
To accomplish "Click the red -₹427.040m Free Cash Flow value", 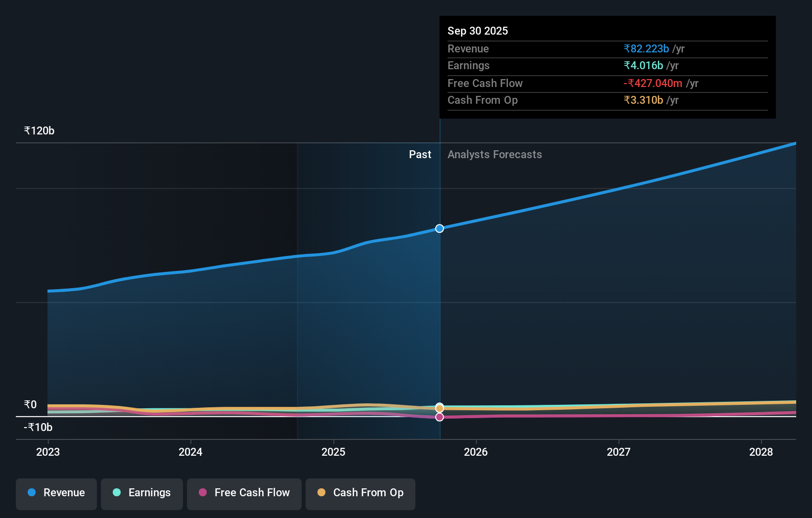I will 652,83.
